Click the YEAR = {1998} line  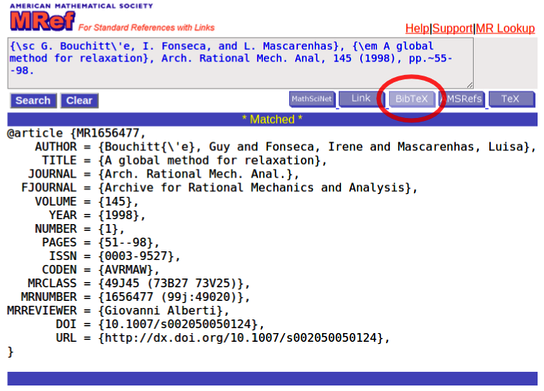(97, 215)
